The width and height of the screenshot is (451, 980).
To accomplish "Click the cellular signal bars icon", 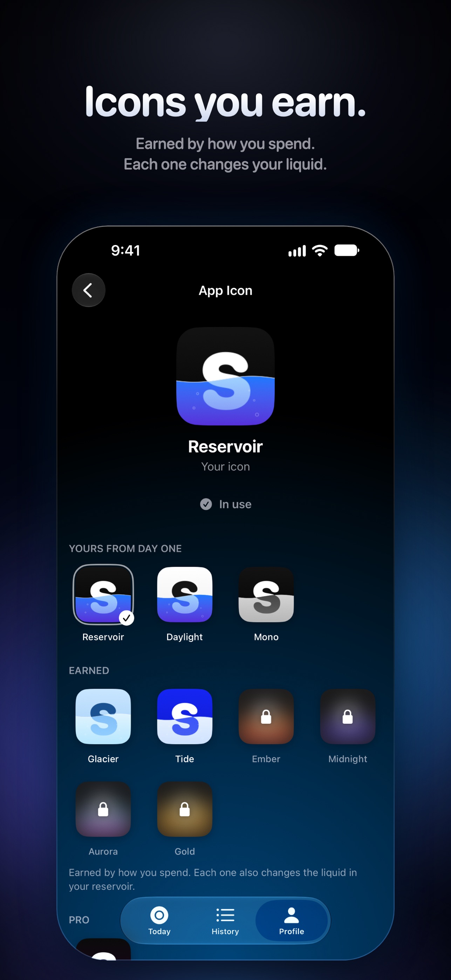I will pyautogui.click(x=297, y=251).
